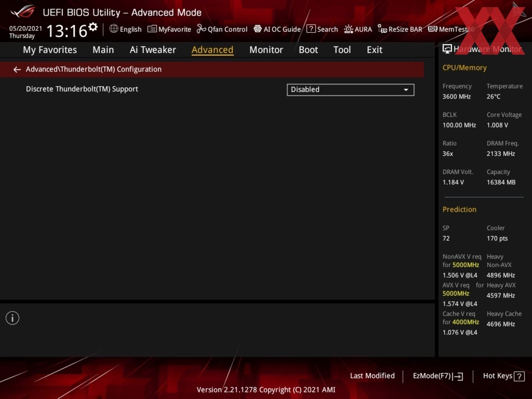Click the 4597 MHz Heavy AVX value
This screenshot has width=532, height=399.
pyautogui.click(x=501, y=296)
